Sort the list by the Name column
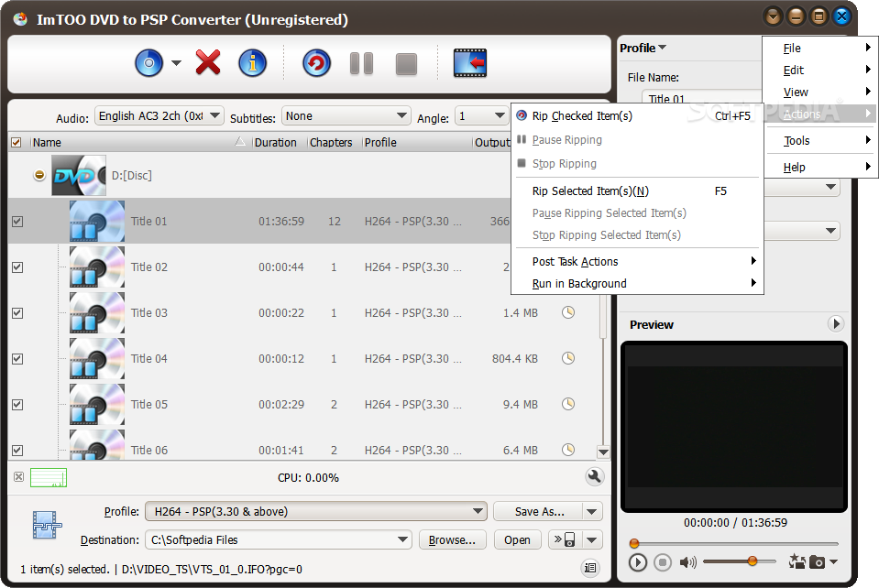This screenshot has height=588, width=879. click(x=139, y=142)
